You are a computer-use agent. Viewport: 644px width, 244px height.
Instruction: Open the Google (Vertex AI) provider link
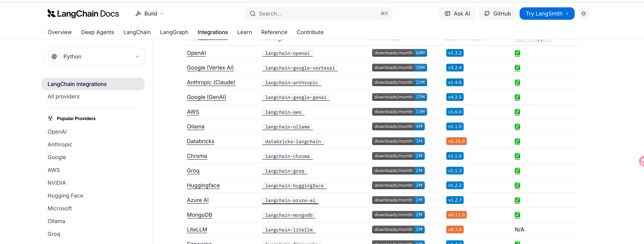point(210,68)
